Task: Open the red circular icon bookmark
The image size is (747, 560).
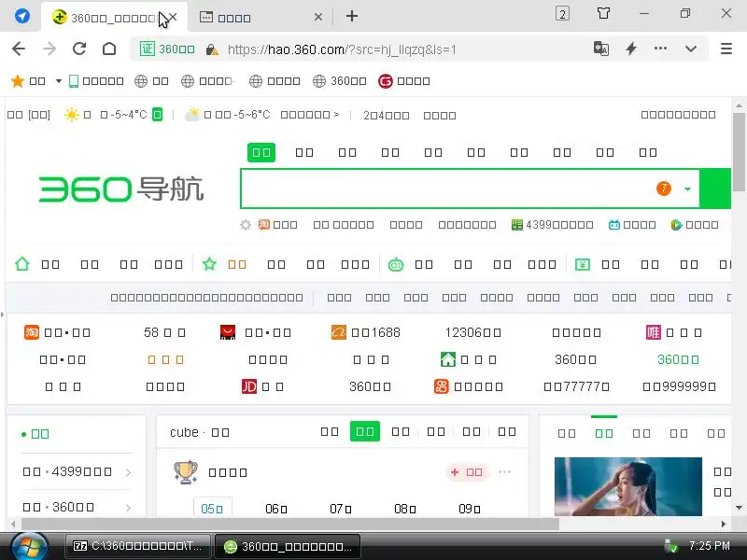Action: click(404, 81)
